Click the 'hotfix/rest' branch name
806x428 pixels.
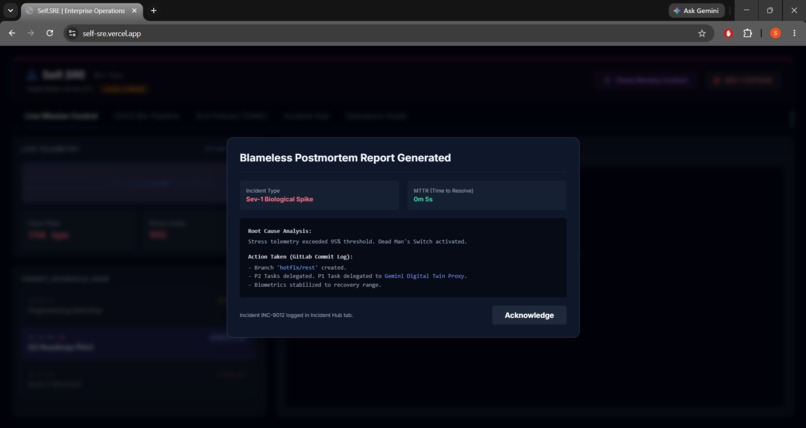coord(298,268)
